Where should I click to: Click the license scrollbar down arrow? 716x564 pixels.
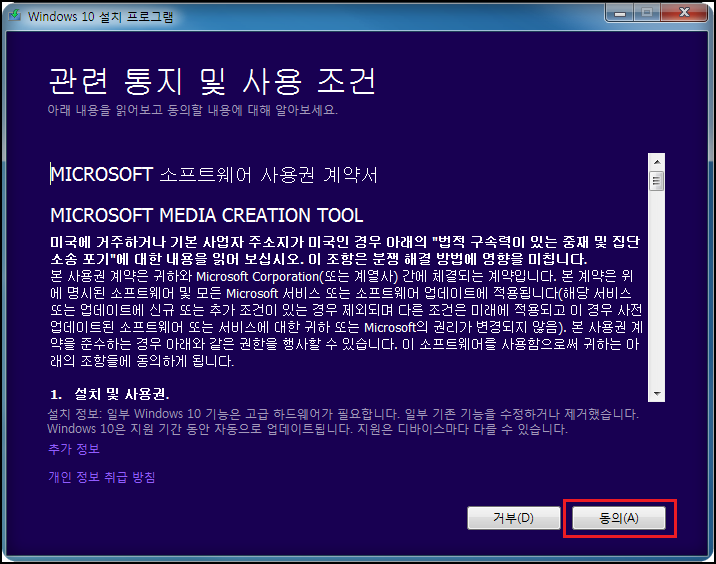[x=657, y=394]
